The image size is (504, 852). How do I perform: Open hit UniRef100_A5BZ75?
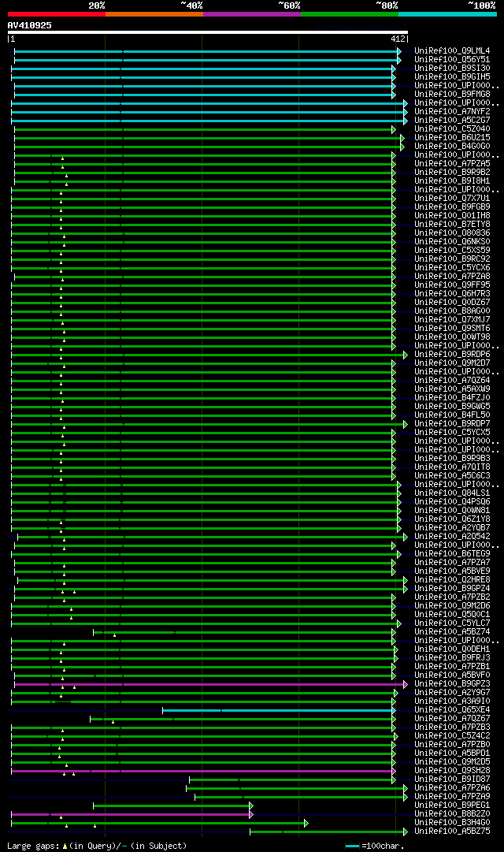(452, 832)
